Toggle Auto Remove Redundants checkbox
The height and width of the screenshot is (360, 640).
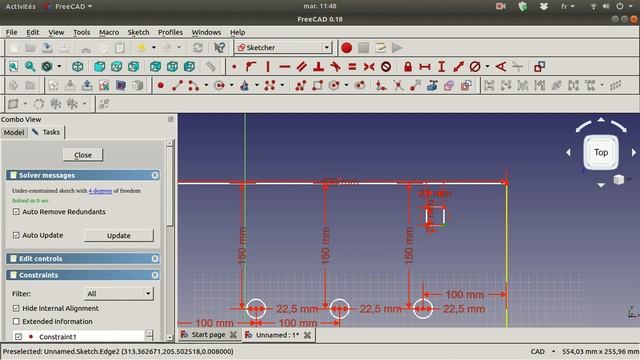click(x=16, y=211)
